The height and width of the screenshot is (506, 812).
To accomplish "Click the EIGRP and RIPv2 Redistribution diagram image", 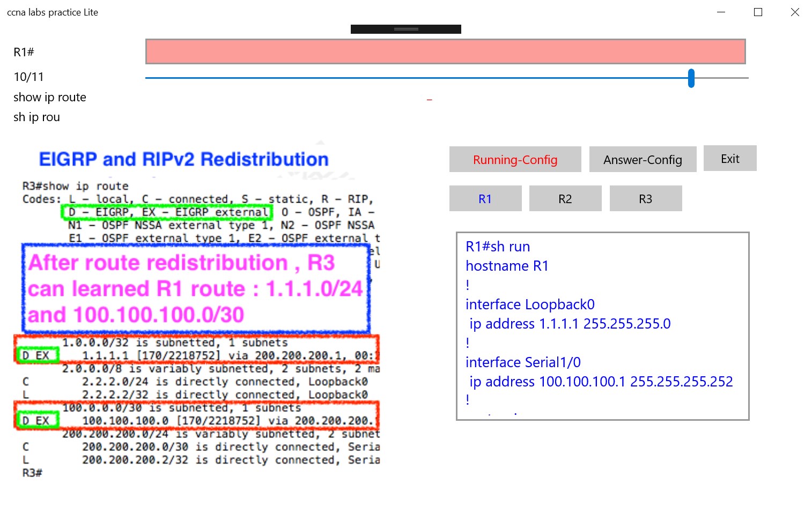I will point(197,311).
